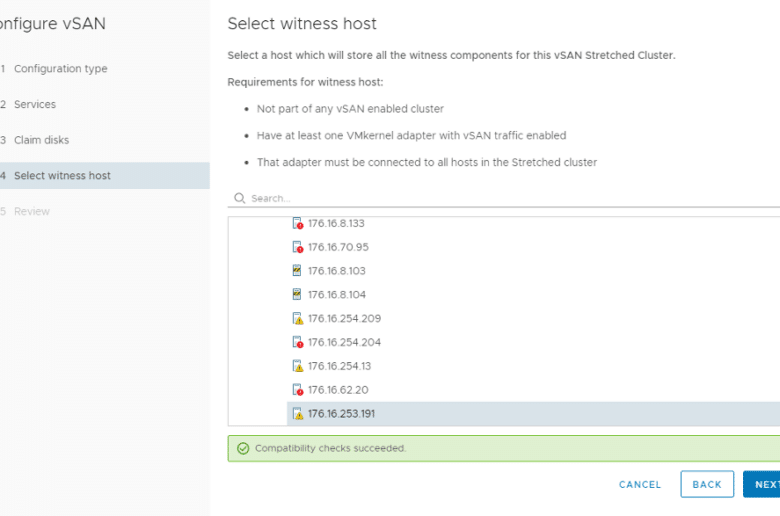Viewport: 780px width, 516px height.
Task: Click the warning host icon for 176.16.254.13
Action: pyautogui.click(x=297, y=366)
